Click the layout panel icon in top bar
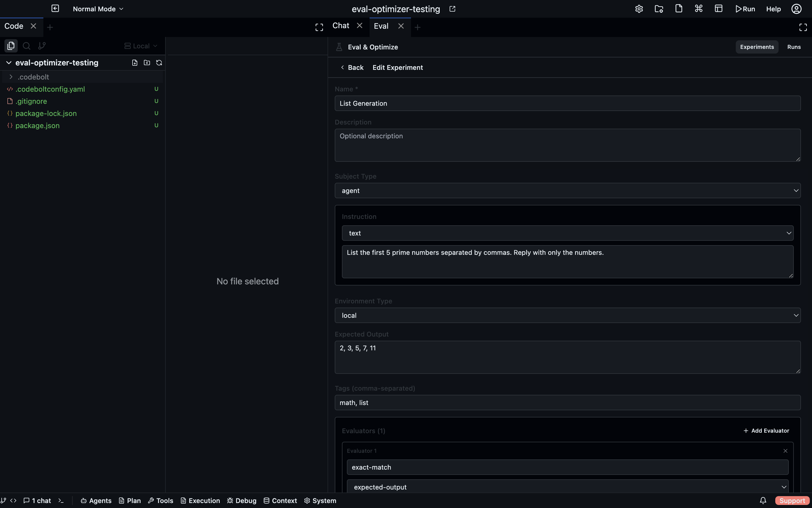Image resolution: width=812 pixels, height=508 pixels. (x=719, y=9)
